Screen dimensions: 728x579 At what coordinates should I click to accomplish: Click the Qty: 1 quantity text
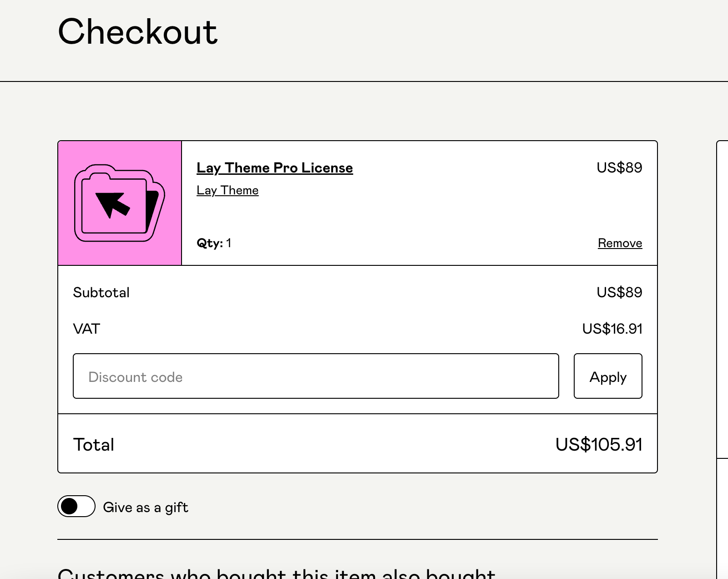[x=214, y=243]
